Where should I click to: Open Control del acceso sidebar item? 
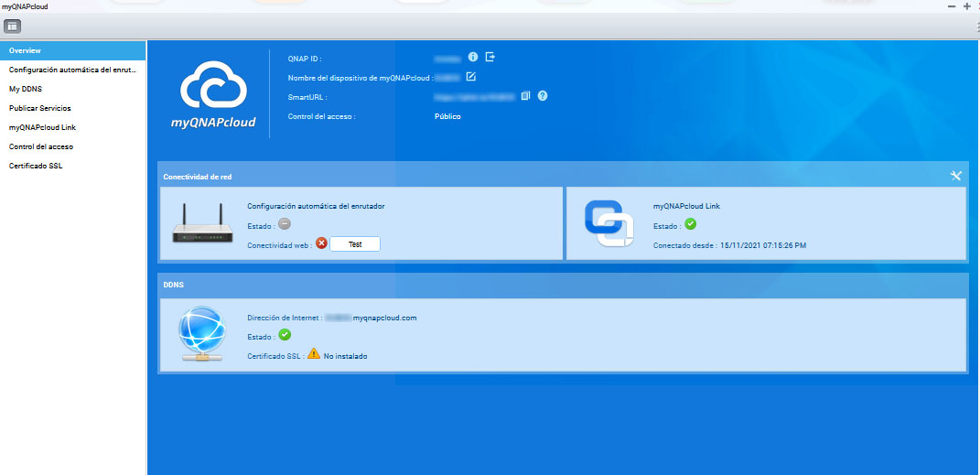41,146
